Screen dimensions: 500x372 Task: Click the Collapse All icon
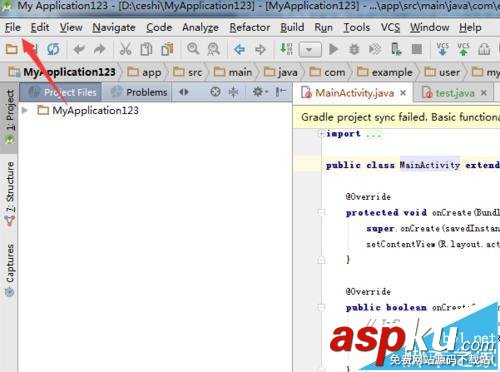pos(233,92)
